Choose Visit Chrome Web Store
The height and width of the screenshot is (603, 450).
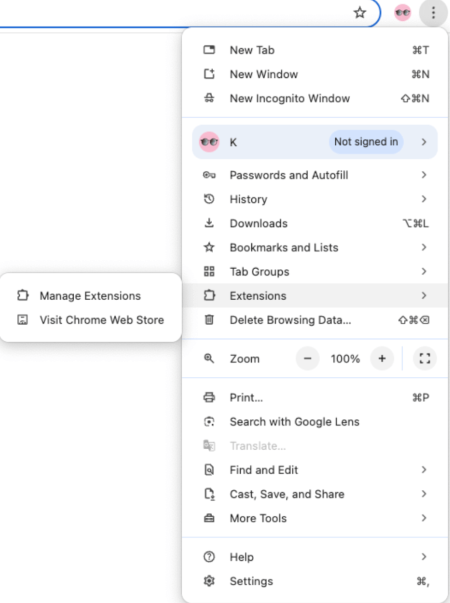point(91,320)
